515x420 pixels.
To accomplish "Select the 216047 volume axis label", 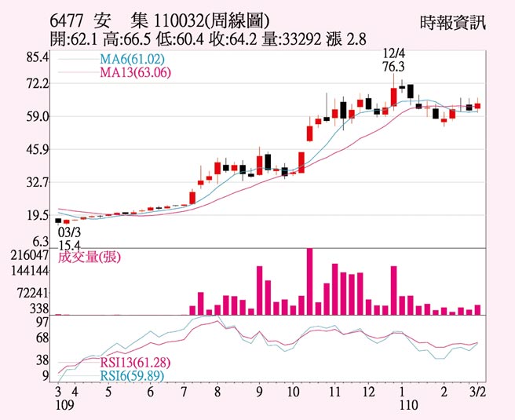I will point(31,255).
